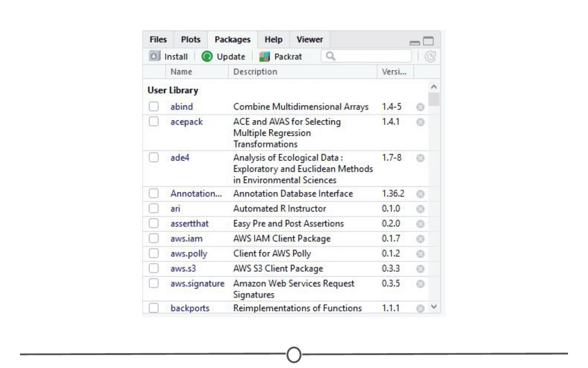The height and width of the screenshot is (368, 588).
Task: Open the backports package link
Action: 190,308
